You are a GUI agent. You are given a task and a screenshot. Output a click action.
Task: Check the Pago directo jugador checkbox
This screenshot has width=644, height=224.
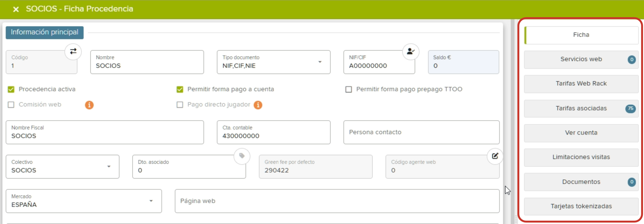point(180,105)
